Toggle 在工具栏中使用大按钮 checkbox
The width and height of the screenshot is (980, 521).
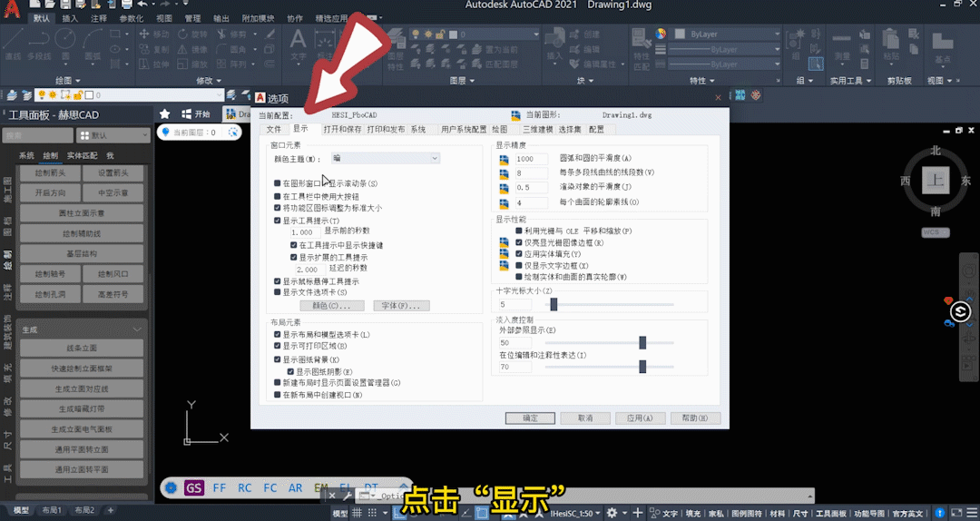click(278, 196)
